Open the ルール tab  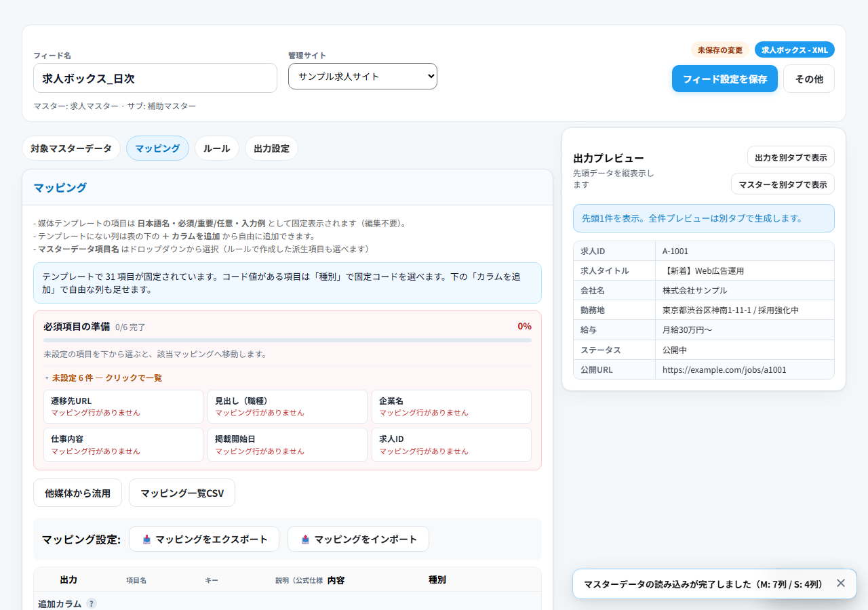[x=217, y=148]
